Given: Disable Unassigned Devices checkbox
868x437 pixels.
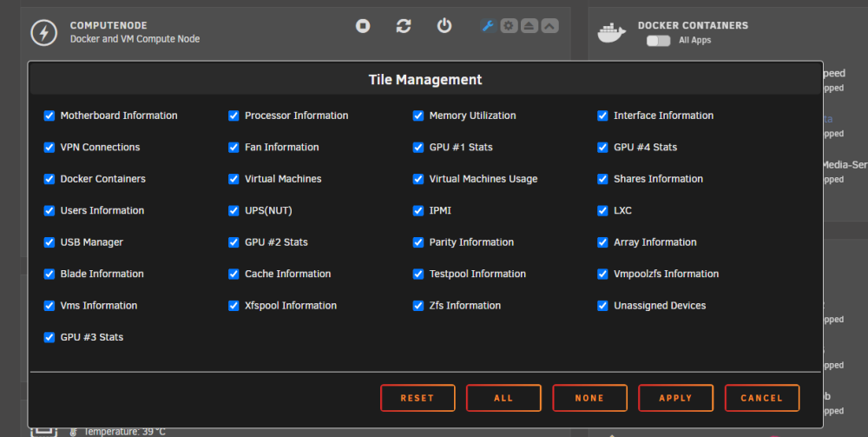Looking at the screenshot, I should coord(602,306).
